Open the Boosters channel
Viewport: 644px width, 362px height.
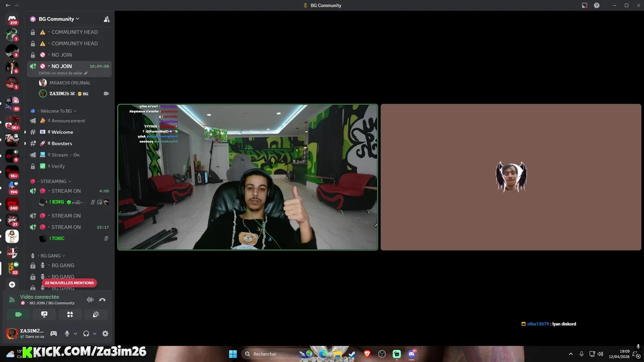69,143
